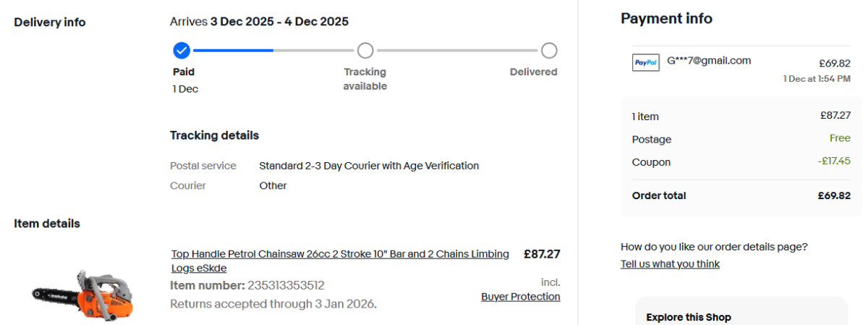
Task: Click the blue filled delivery progress bar segment
Action: (233, 51)
